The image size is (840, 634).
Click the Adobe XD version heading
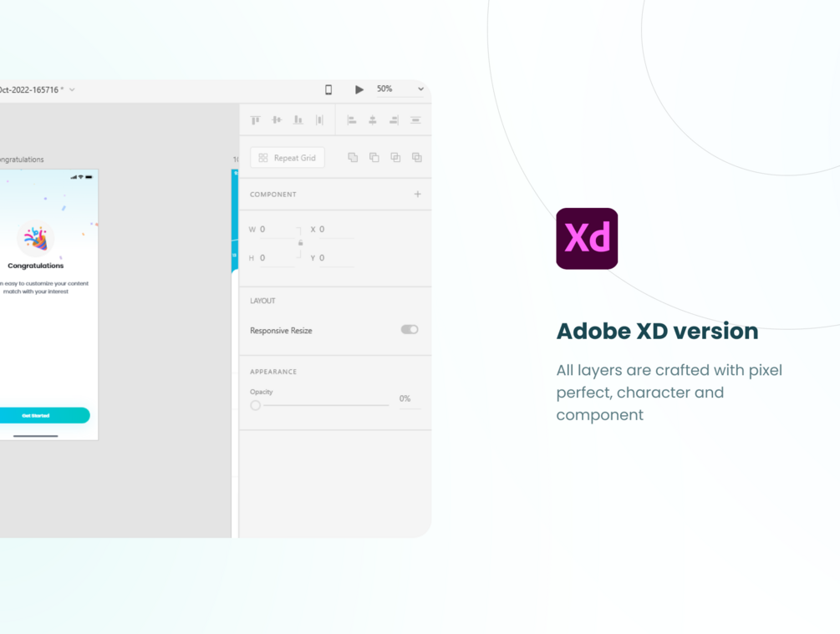coord(657,331)
